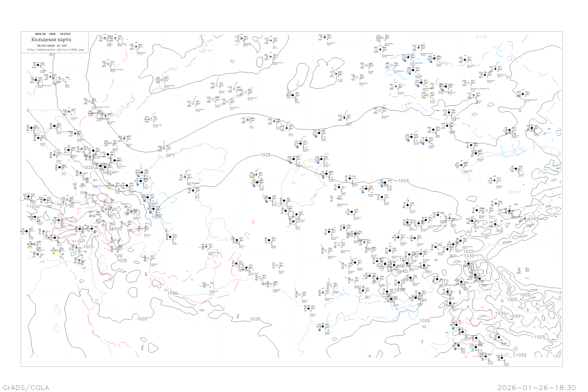Click the Красный Кут station circle
Screen dimensions: 588x392
(x=162, y=80)
